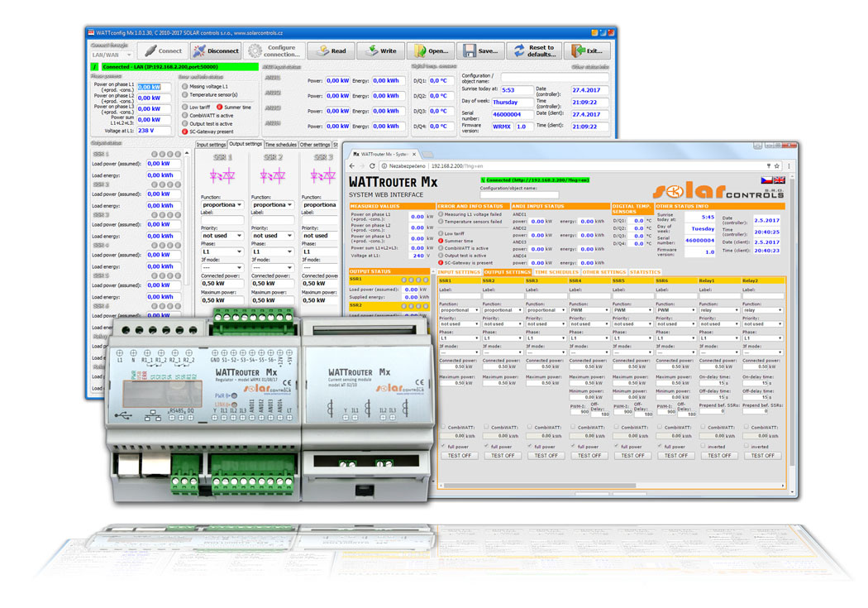Open SSR 2 Priority dropdown in WATTconfig
This screenshot has width=868, height=608.
coord(272,235)
